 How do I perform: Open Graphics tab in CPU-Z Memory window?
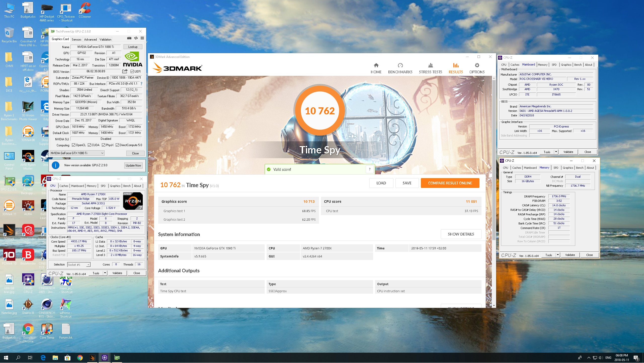point(568,168)
